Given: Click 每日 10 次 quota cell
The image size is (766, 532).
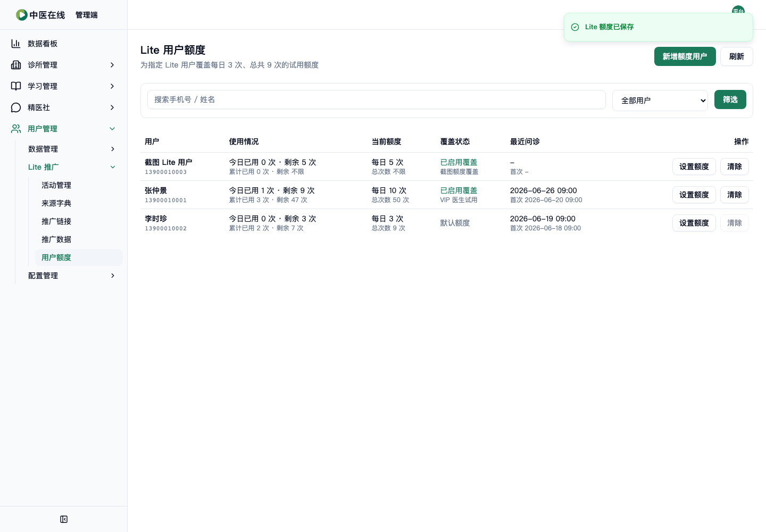Looking at the screenshot, I should click(x=389, y=190).
